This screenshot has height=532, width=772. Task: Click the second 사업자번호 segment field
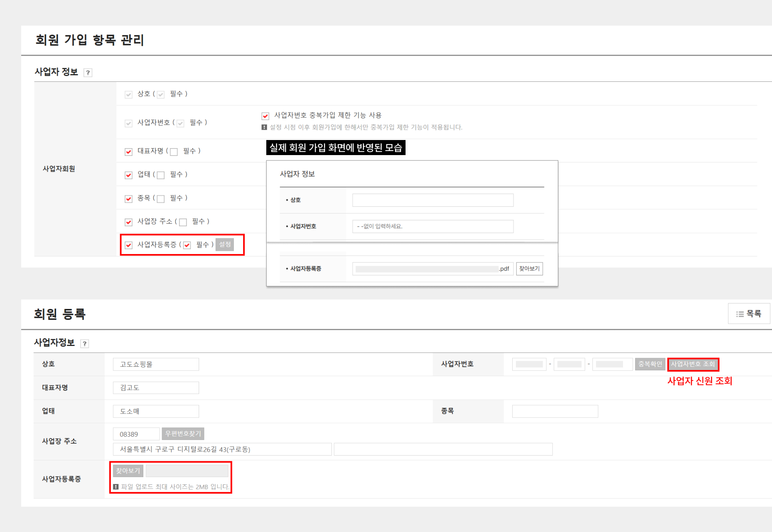569,364
